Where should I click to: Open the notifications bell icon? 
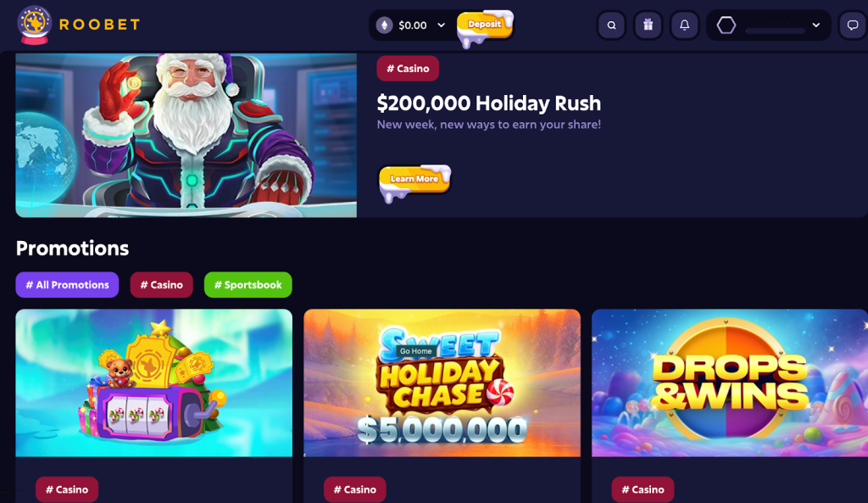coord(684,25)
